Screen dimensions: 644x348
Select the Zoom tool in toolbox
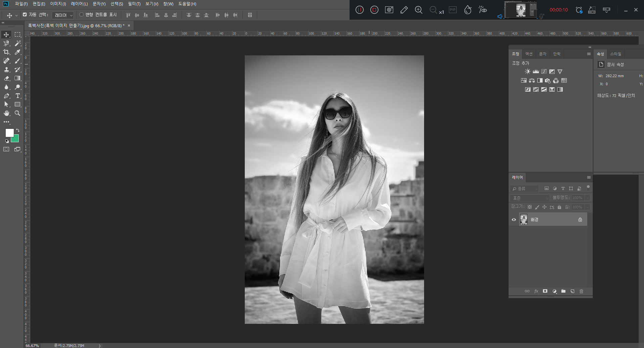pyautogui.click(x=17, y=113)
